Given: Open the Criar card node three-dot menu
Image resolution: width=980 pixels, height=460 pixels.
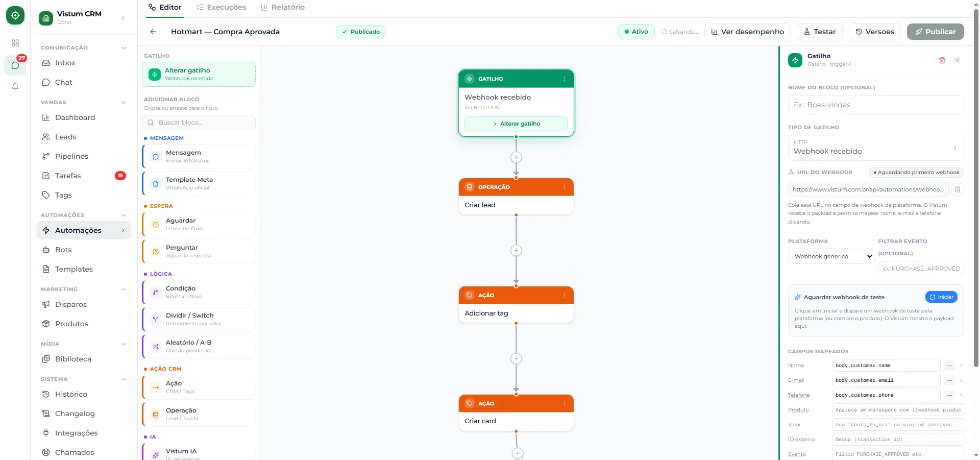Looking at the screenshot, I should point(564,403).
